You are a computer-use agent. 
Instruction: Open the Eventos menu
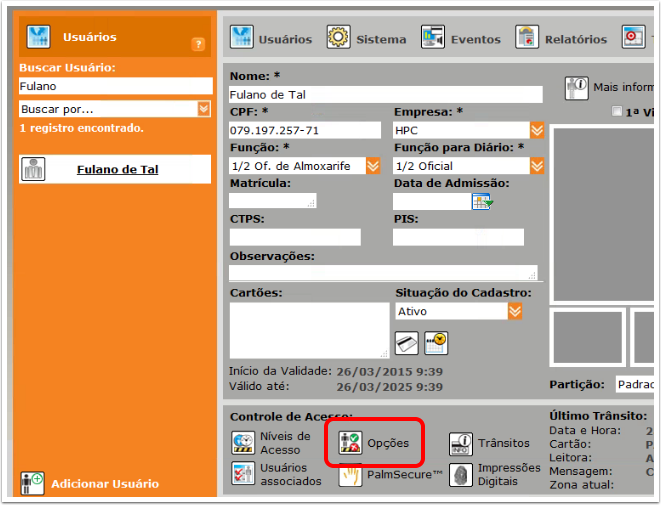pos(460,38)
